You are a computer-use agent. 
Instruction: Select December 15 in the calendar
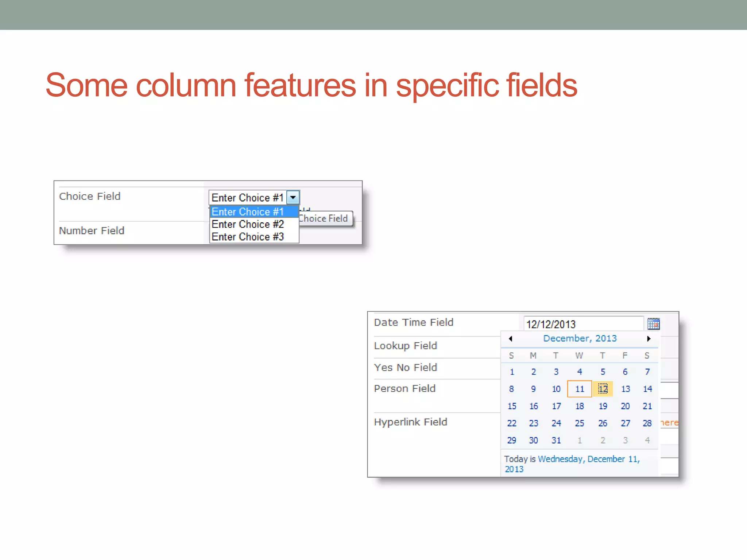[x=512, y=406]
